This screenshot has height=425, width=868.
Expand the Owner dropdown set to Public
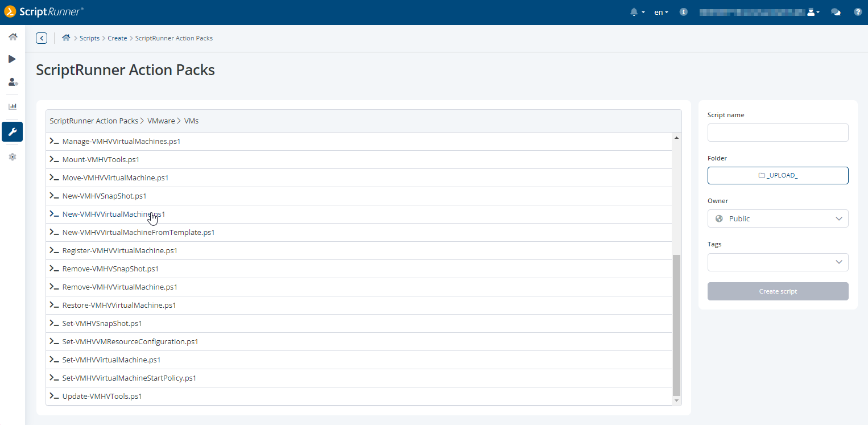pyautogui.click(x=778, y=218)
